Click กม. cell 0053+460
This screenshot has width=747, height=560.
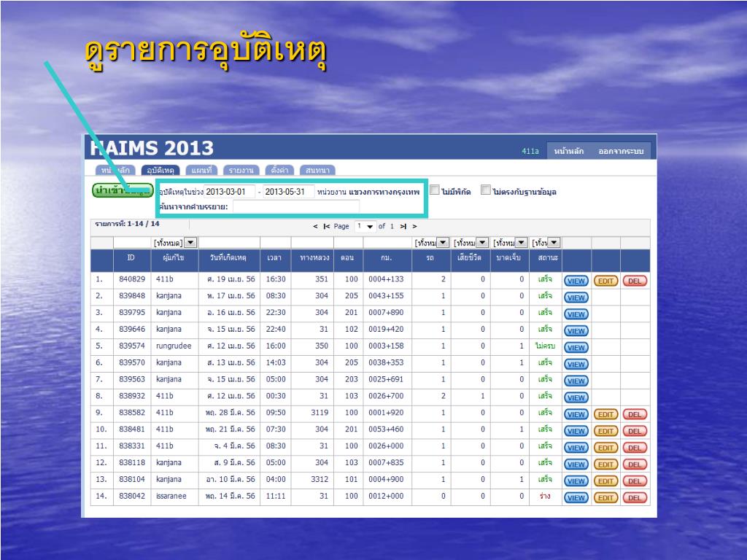(386, 429)
